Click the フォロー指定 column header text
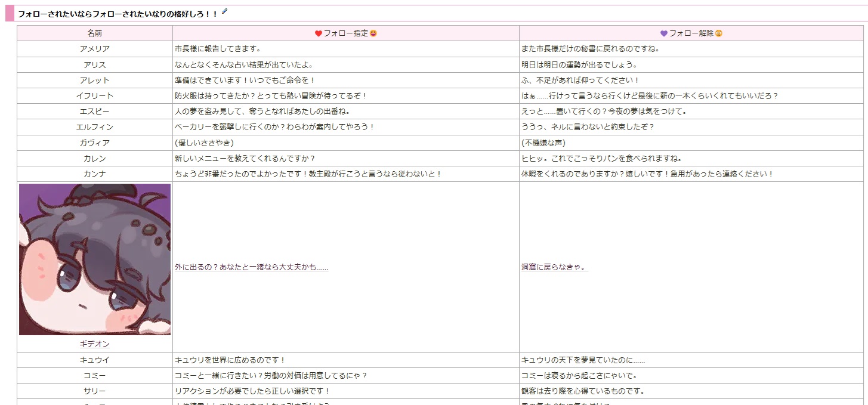The width and height of the screenshot is (868, 405). 346,33
